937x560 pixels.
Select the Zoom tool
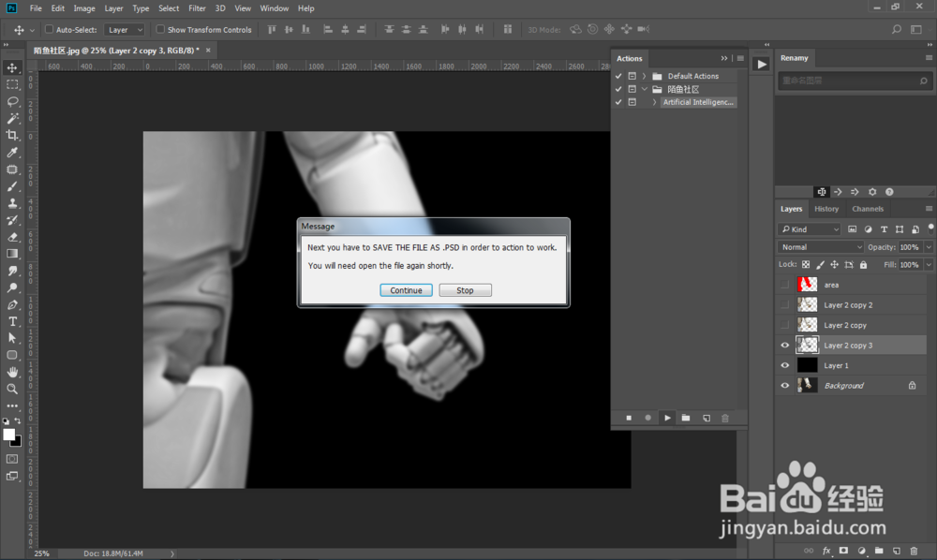[x=12, y=389]
